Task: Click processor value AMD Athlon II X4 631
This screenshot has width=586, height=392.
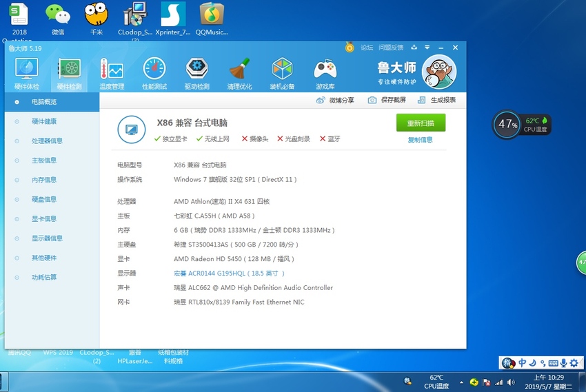Action: pyautogui.click(x=221, y=202)
